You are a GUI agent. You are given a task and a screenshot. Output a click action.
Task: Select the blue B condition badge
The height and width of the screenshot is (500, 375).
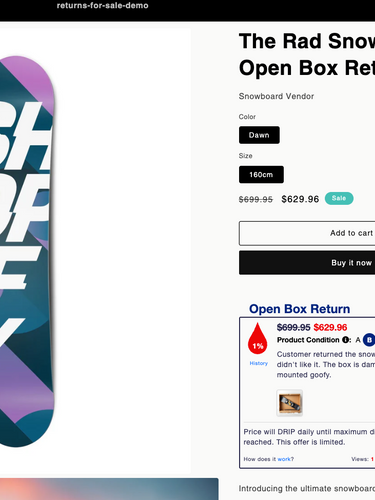pos(369,340)
